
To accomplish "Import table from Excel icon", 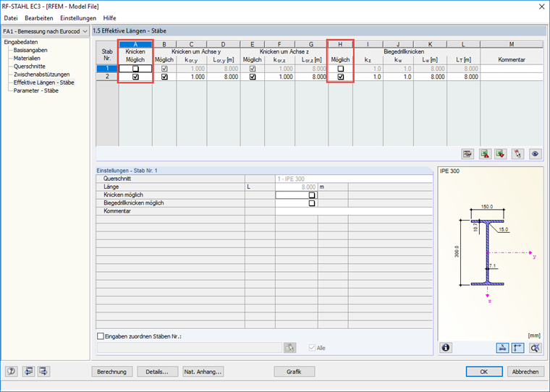I will tap(501, 154).
